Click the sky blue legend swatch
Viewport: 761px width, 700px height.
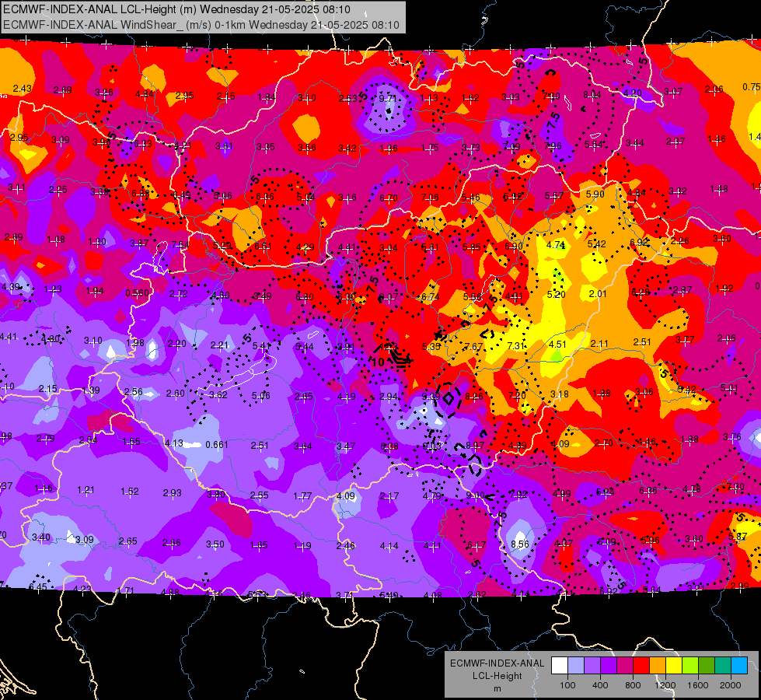click(x=739, y=665)
